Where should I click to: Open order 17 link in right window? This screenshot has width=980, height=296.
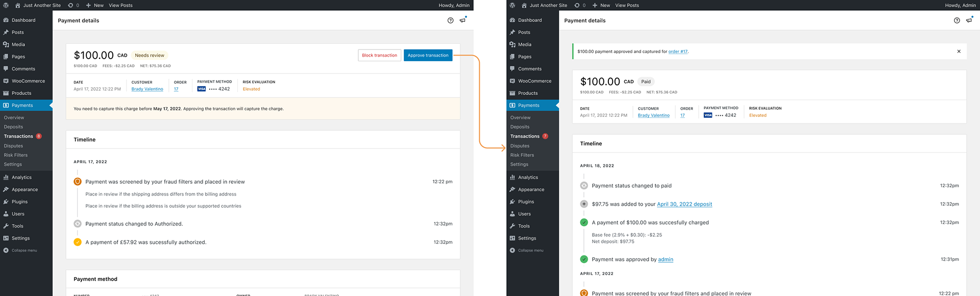point(682,115)
